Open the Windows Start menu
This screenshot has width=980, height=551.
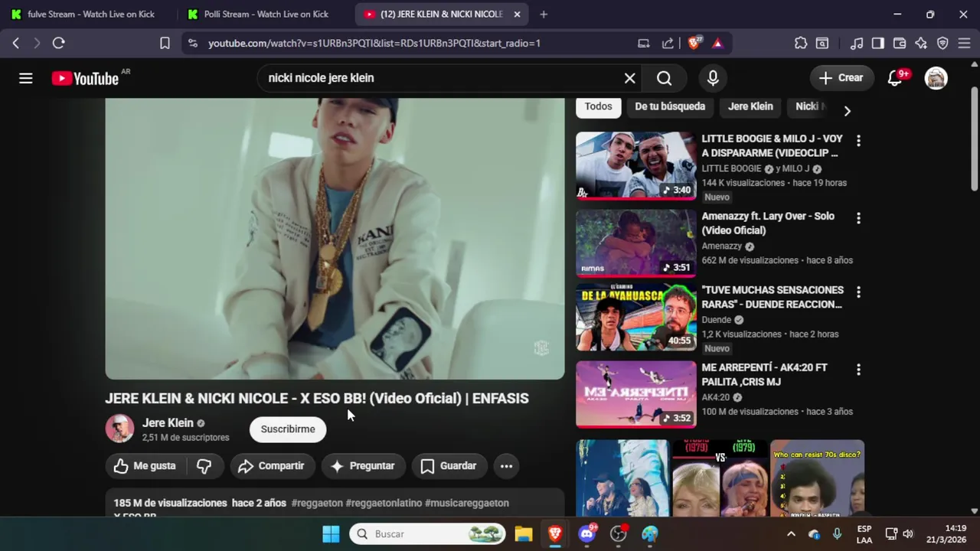tap(331, 533)
